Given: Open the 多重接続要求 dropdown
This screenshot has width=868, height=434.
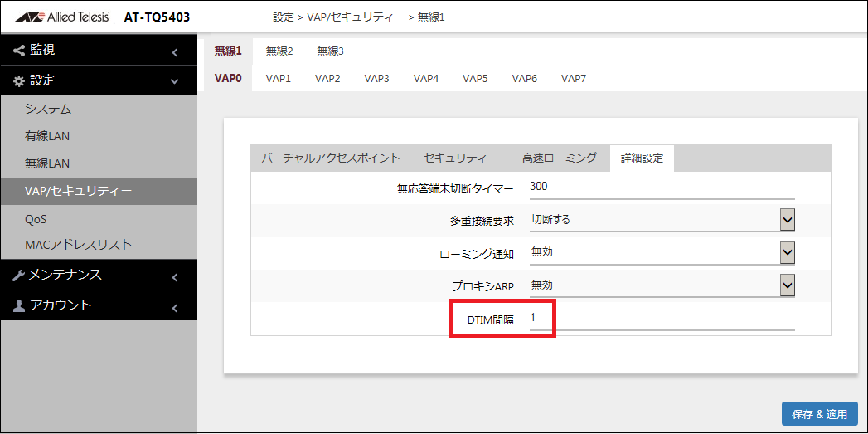Looking at the screenshot, I should click(x=787, y=219).
